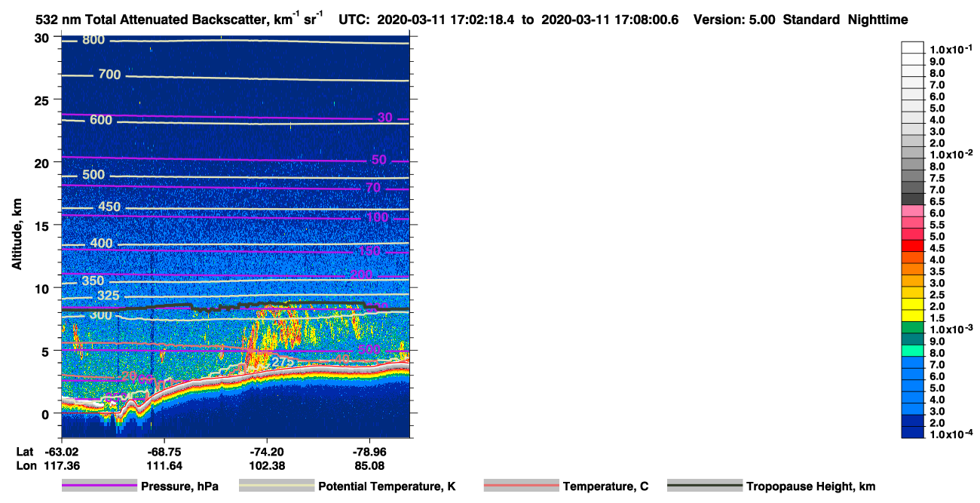Click the 800 potential temperature contour label
This screenshot has width=980, height=503.
click(93, 40)
